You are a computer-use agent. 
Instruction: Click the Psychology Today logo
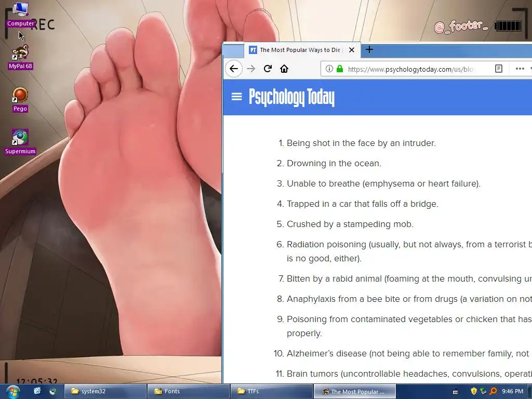[x=291, y=97]
